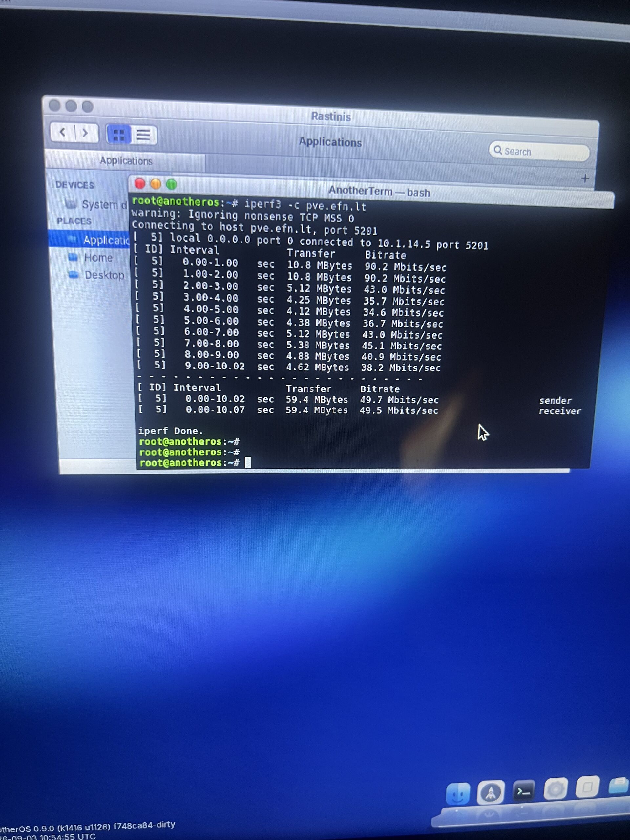Click the 'Connecting to host pve.efn.lt' line
Screen dimensions: 630x840
click(x=254, y=228)
